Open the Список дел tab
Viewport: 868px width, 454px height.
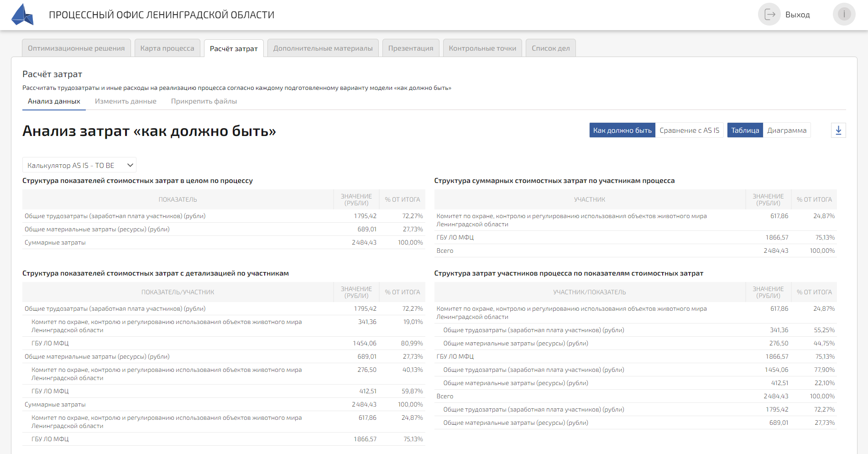pos(550,48)
